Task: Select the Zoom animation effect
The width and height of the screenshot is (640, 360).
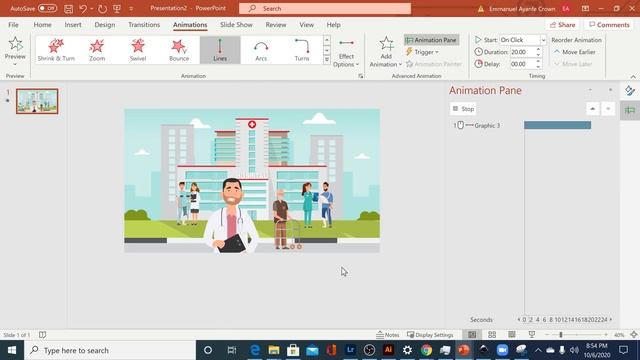Action: pyautogui.click(x=97, y=50)
